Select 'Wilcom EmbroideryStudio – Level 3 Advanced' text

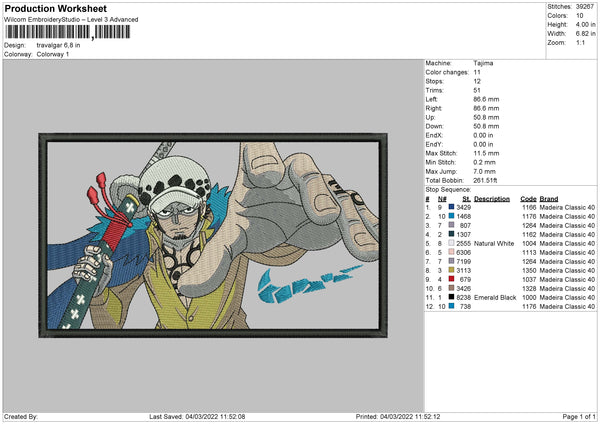71,20
